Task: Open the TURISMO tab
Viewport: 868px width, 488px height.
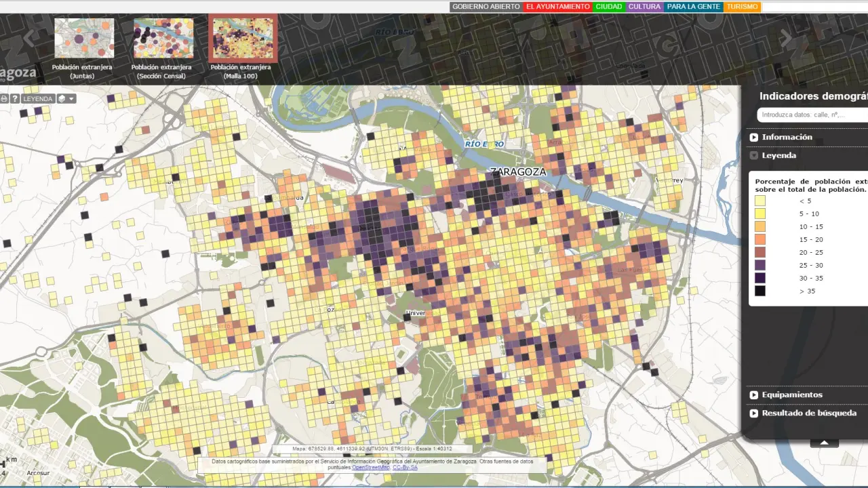Action: [741, 7]
